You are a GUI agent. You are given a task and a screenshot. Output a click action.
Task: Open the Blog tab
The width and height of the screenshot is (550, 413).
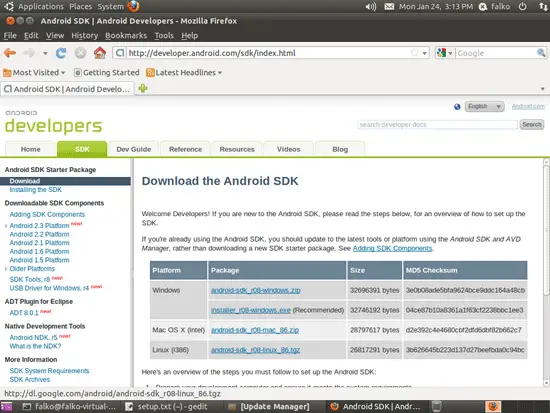pyautogui.click(x=340, y=149)
